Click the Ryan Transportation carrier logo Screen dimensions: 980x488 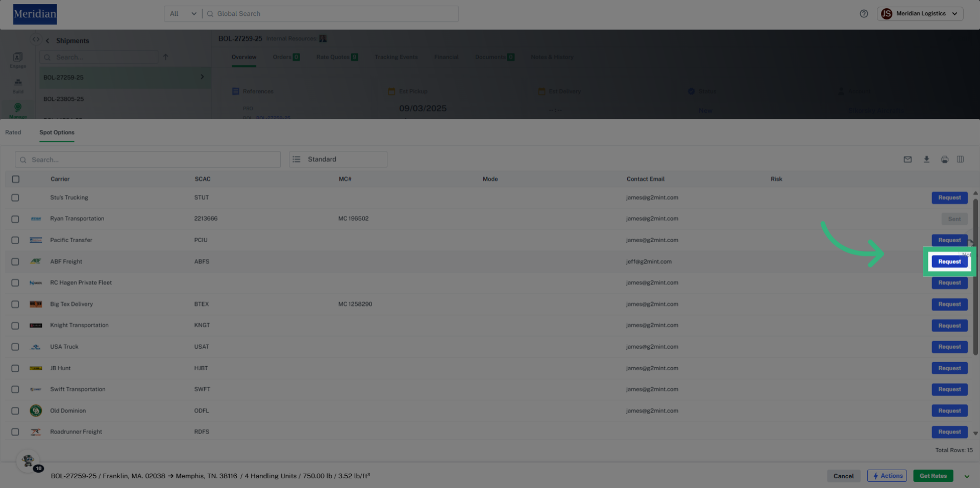pyautogui.click(x=36, y=219)
